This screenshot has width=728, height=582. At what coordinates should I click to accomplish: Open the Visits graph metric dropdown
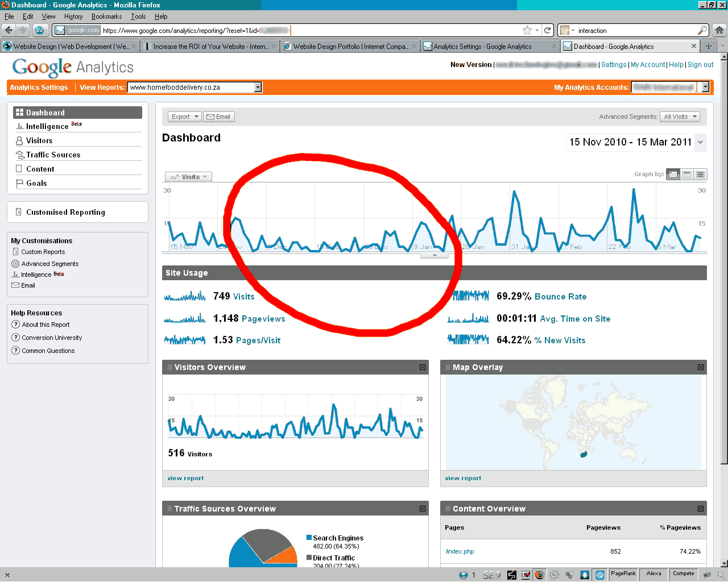[188, 177]
